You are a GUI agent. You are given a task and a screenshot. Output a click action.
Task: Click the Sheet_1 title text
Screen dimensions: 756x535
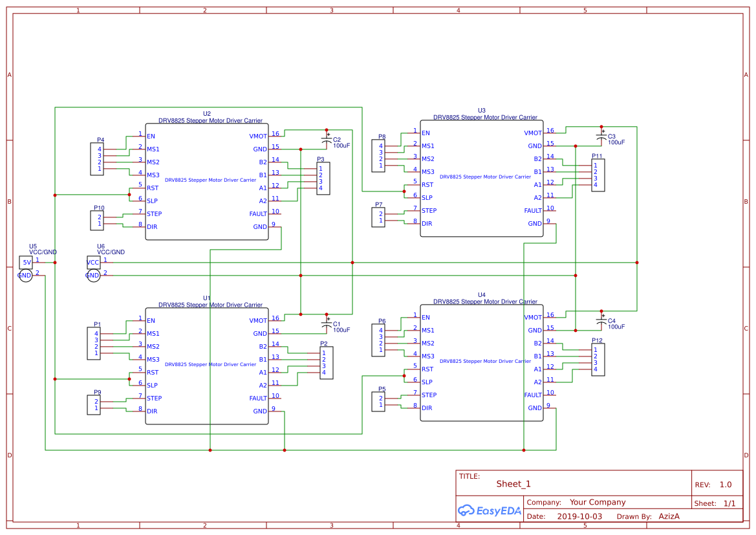coord(513,483)
